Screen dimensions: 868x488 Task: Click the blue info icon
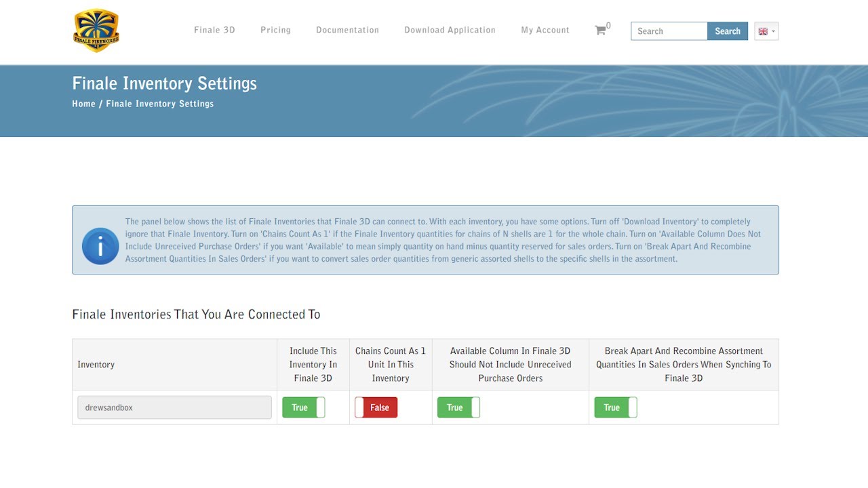tap(100, 246)
